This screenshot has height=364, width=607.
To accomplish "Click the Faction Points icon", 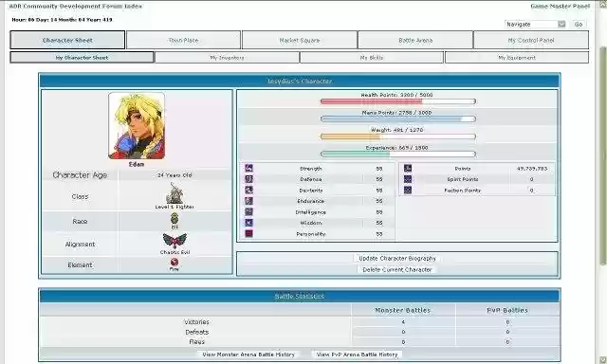I will [x=408, y=190].
